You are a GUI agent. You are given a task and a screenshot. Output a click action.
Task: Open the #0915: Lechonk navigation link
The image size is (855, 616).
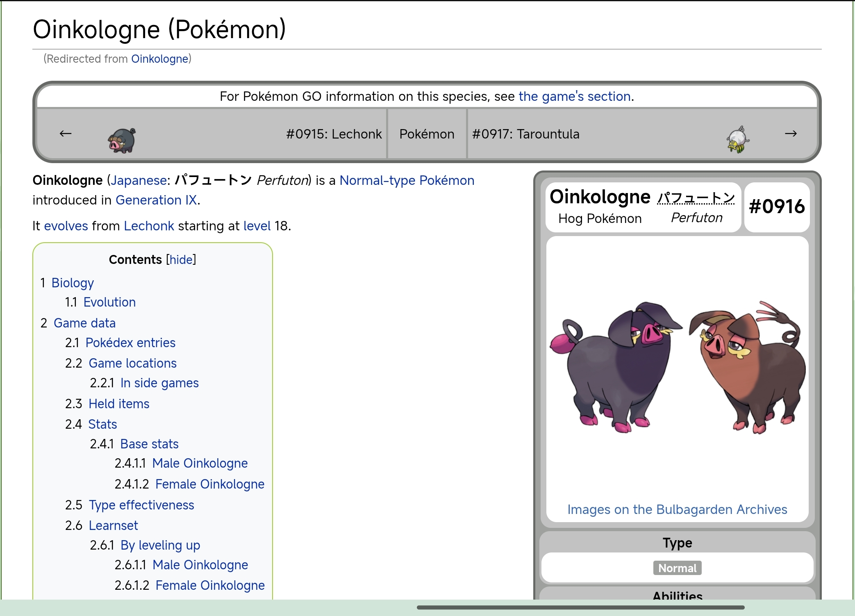(334, 134)
